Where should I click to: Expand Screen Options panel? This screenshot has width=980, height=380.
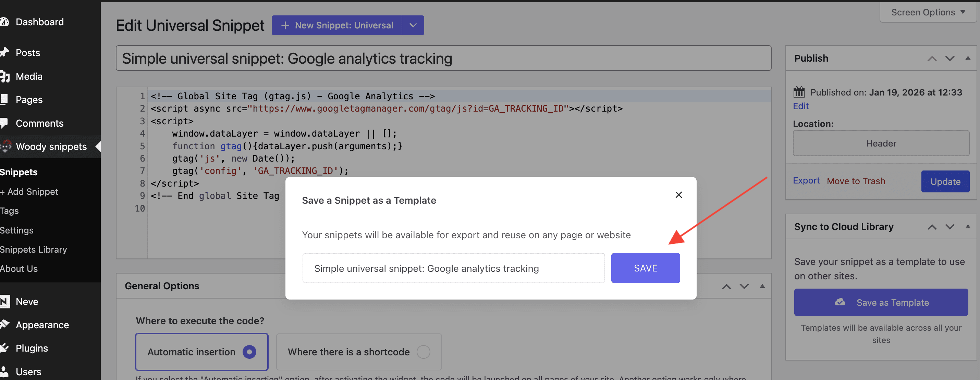click(928, 13)
